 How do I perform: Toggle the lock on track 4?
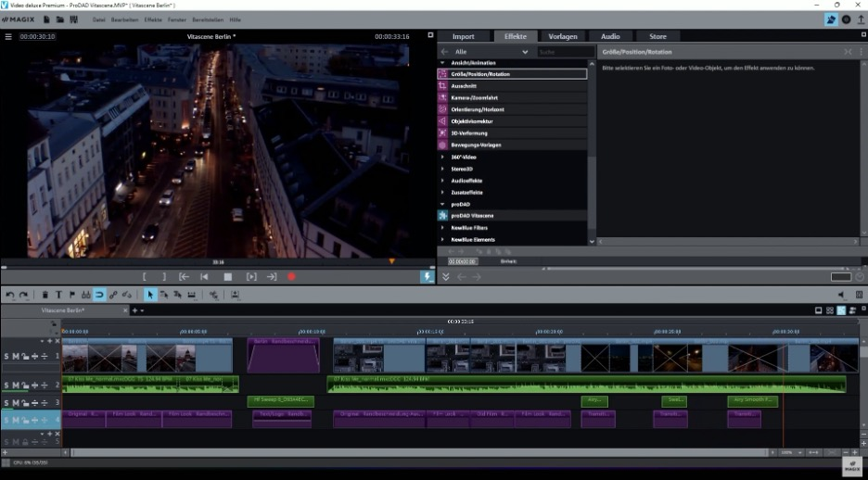tap(25, 421)
